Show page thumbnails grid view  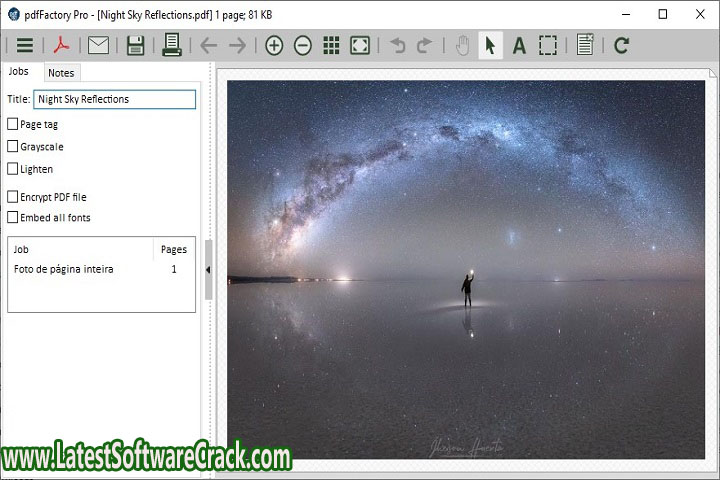(x=331, y=45)
